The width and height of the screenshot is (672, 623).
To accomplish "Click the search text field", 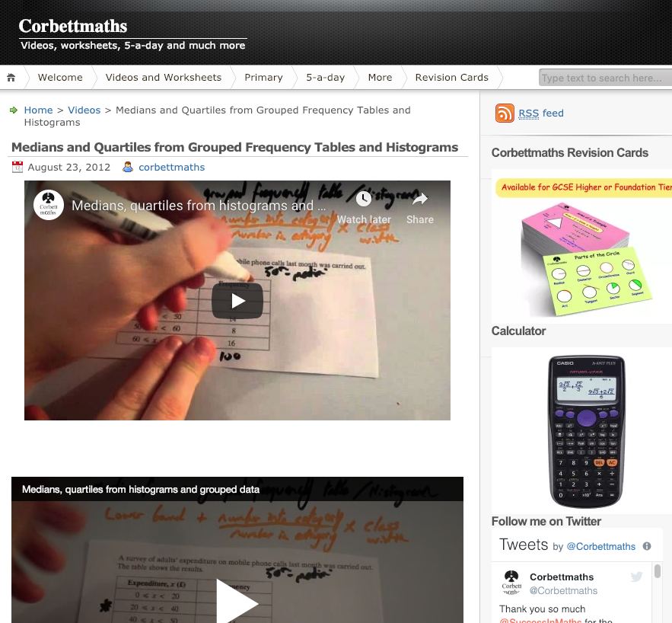I will 605,78.
